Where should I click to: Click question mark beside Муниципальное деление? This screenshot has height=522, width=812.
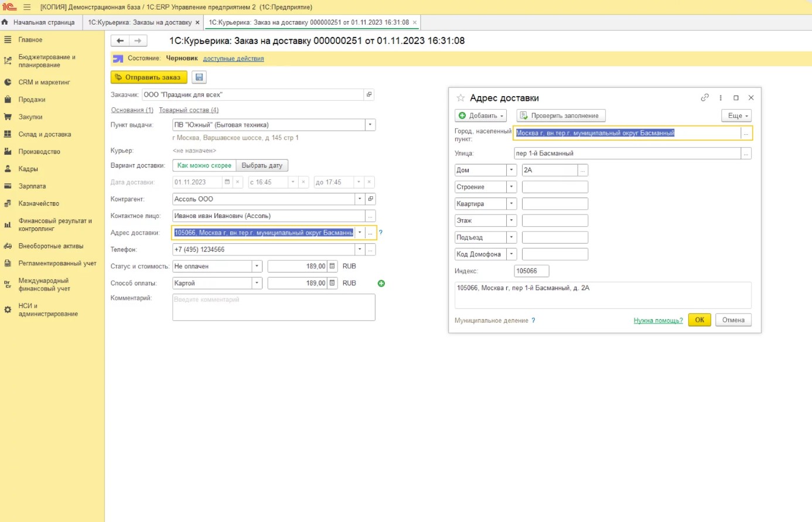pyautogui.click(x=533, y=320)
